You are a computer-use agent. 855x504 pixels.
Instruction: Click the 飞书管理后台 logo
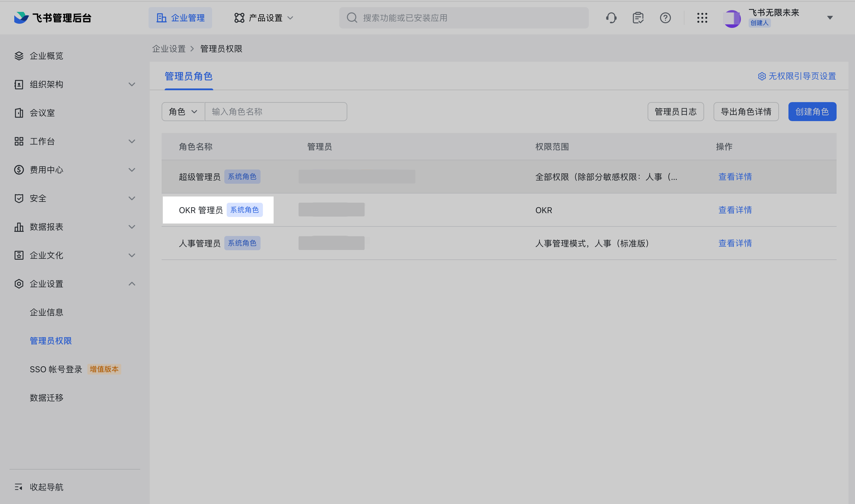[x=53, y=18]
